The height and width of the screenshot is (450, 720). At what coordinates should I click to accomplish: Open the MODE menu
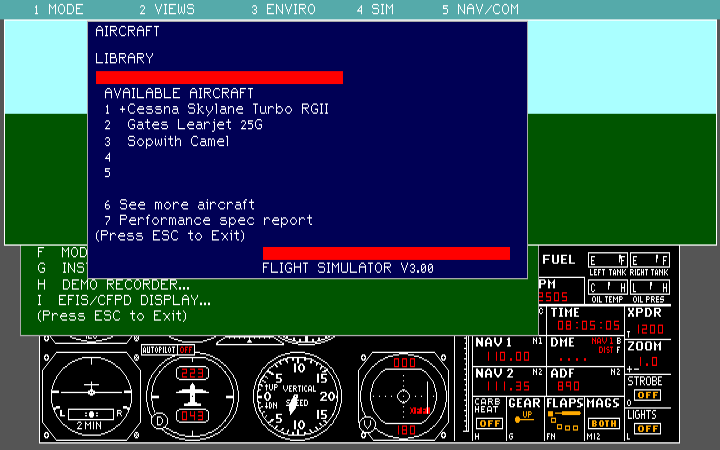tap(58, 9)
